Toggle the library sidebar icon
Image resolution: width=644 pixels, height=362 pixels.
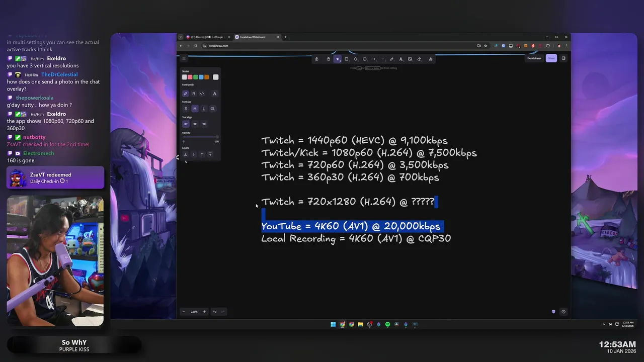point(563,58)
